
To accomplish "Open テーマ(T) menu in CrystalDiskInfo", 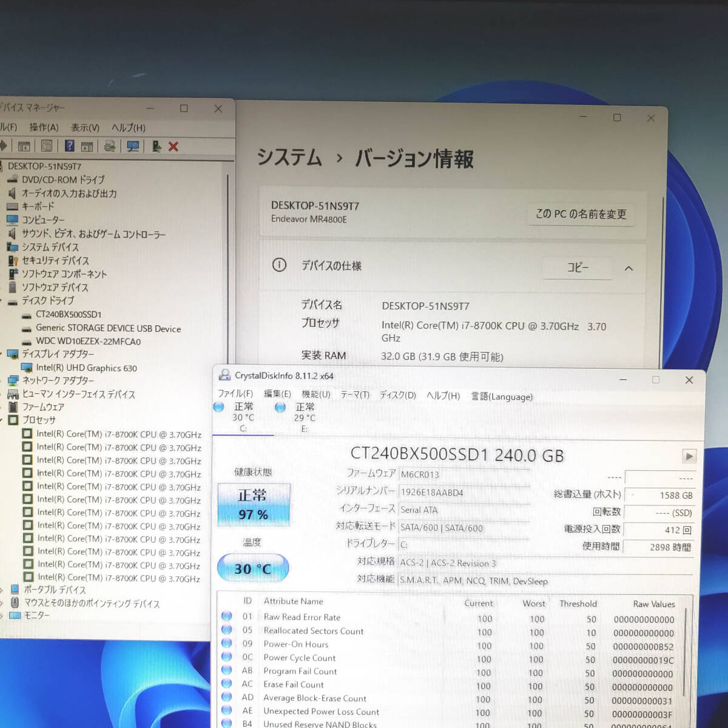I will coord(355,395).
